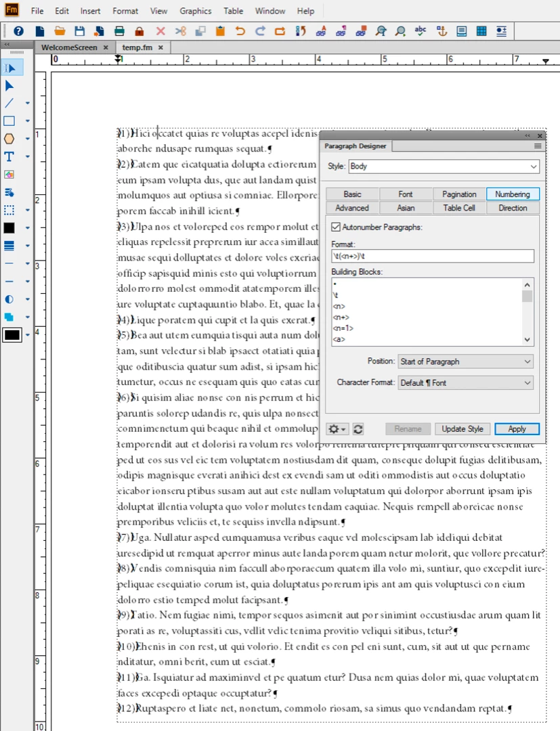Viewport: 560px width, 731px height.
Task: Undo the last action
Action: point(240,31)
